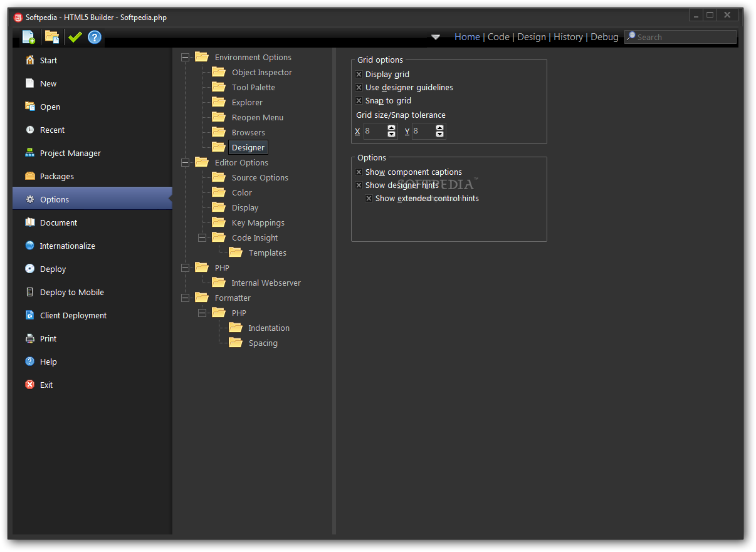Click the open folder toolbar icon

click(52, 37)
